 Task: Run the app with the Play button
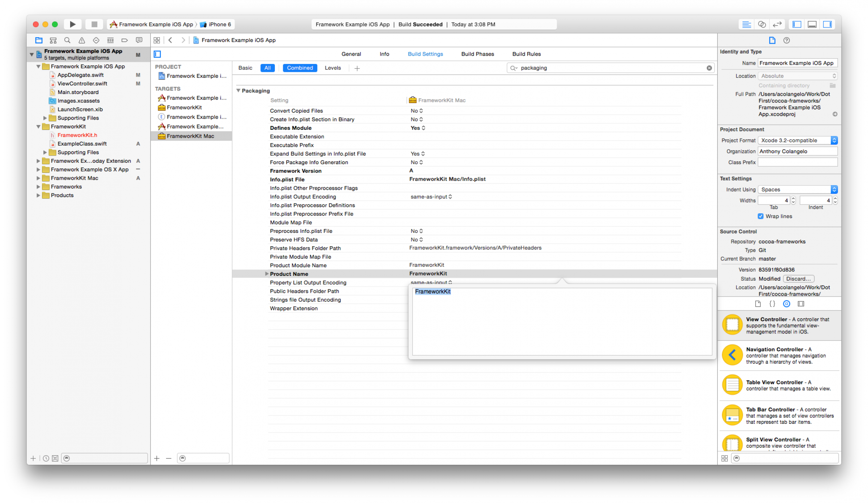[73, 24]
